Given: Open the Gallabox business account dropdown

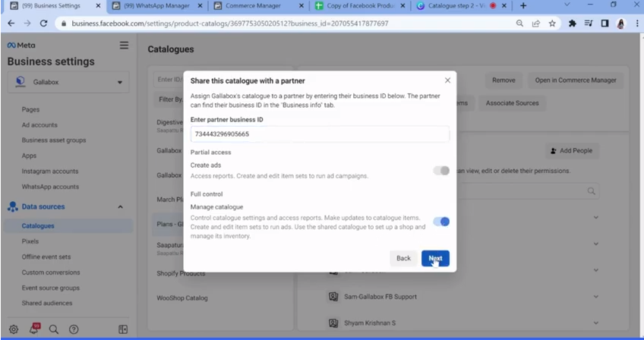Looking at the screenshot, I should coord(68,82).
